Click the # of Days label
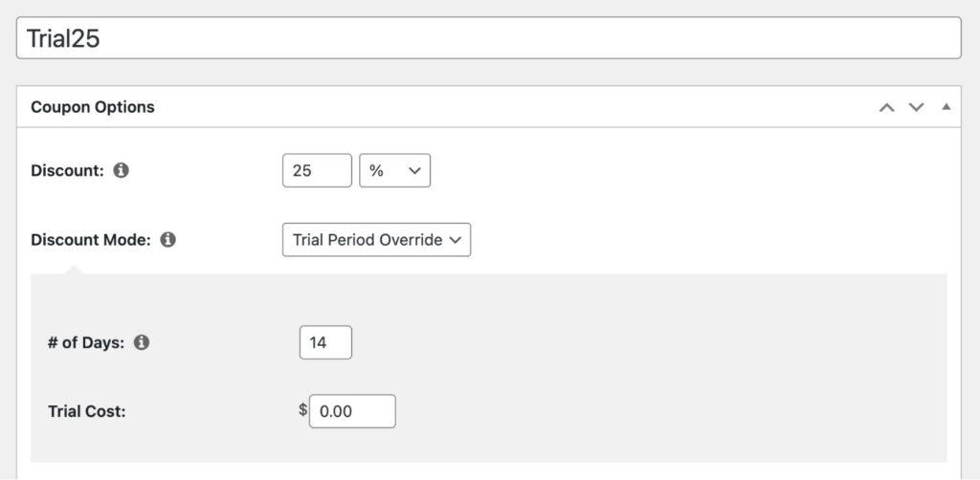 pyautogui.click(x=86, y=342)
